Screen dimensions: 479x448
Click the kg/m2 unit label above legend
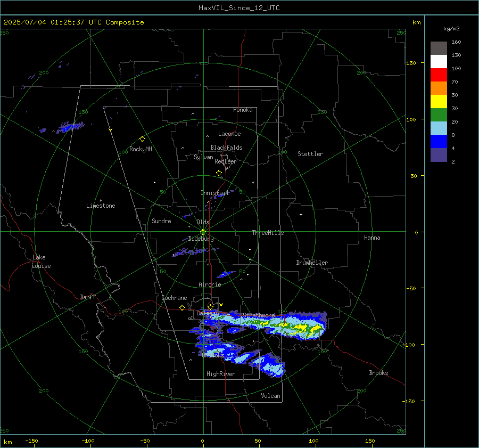pyautogui.click(x=451, y=29)
